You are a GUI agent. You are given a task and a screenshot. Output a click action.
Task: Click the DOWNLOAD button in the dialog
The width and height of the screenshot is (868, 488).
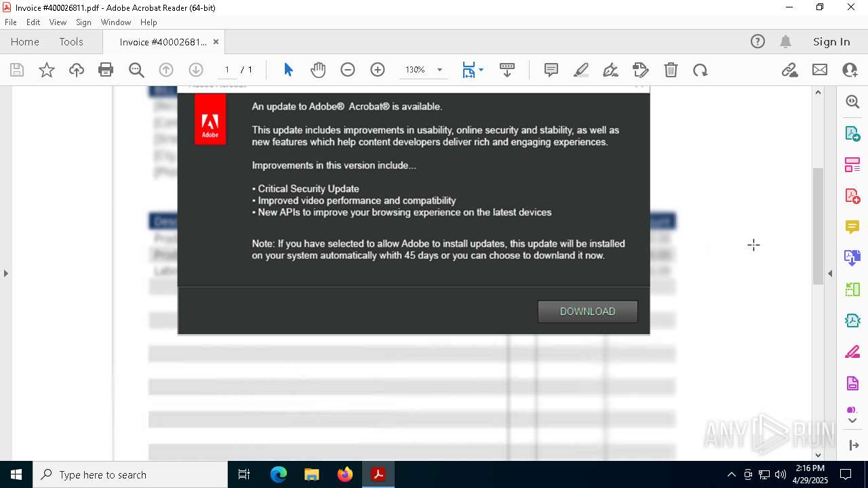(587, 311)
